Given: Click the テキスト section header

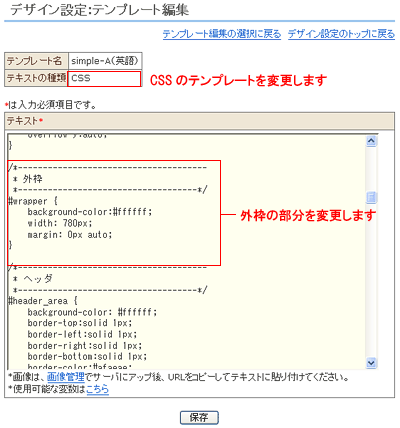Looking at the screenshot, I should tap(200, 121).
